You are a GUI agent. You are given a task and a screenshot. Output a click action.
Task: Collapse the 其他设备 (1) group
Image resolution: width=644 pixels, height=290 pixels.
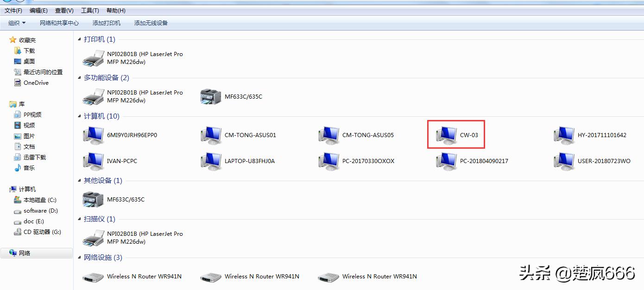click(x=80, y=181)
